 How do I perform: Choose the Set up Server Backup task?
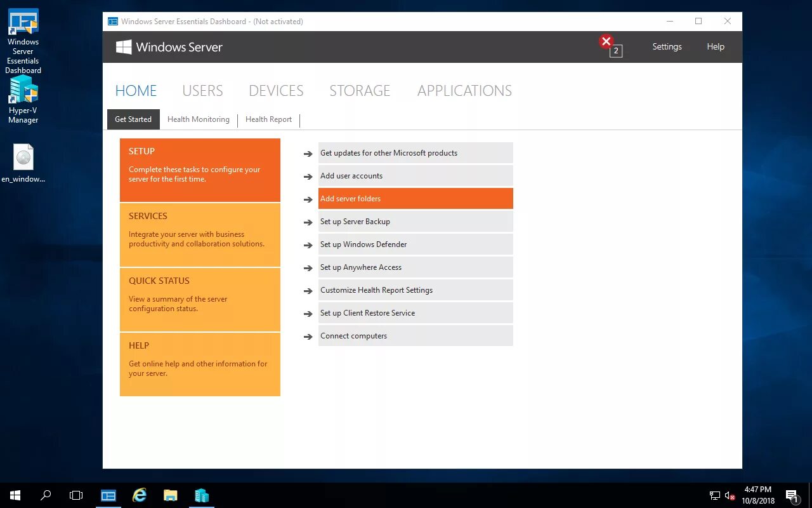(416, 222)
